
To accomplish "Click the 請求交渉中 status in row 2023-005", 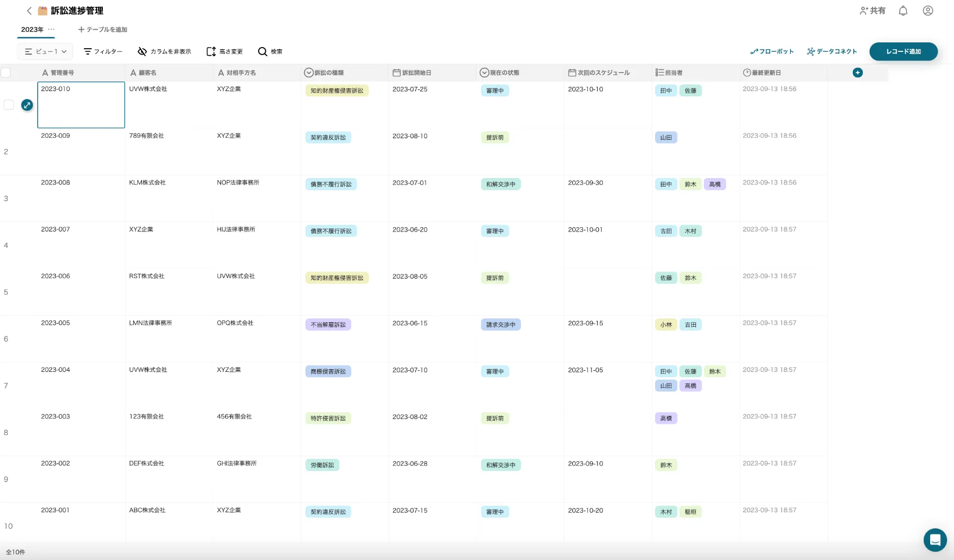I will tap(501, 325).
